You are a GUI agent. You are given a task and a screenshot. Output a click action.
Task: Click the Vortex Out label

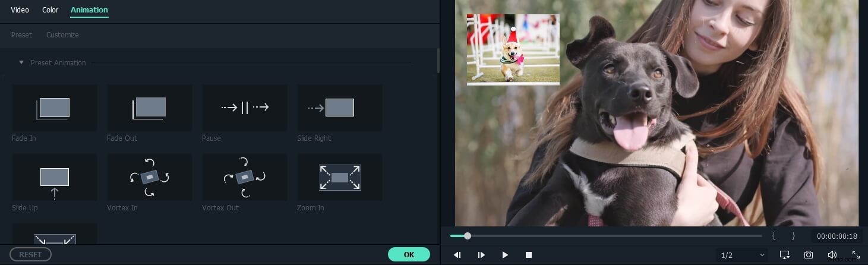(x=220, y=208)
